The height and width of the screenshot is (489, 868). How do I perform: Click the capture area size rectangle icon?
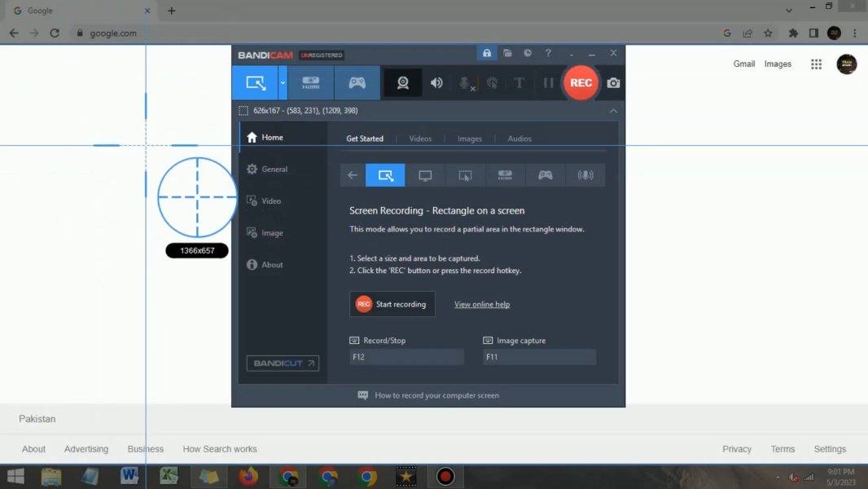[243, 111]
